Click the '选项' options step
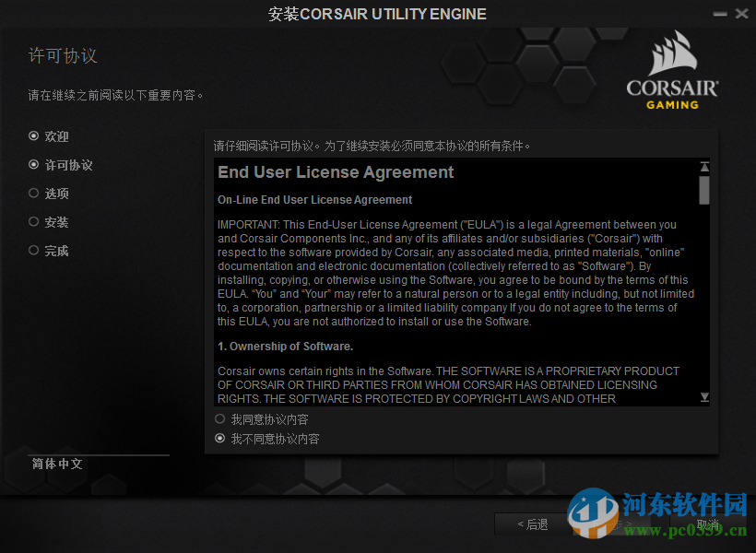The height and width of the screenshot is (553, 756). point(49,194)
